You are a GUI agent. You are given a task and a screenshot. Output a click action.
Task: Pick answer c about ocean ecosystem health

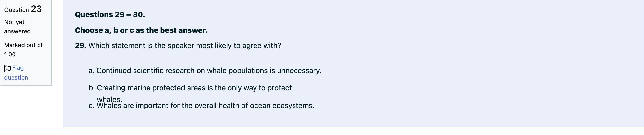[201, 106]
